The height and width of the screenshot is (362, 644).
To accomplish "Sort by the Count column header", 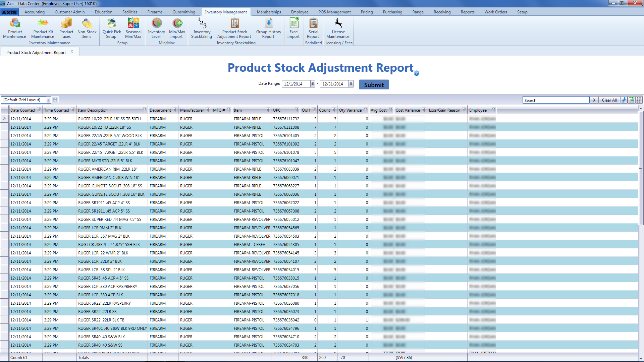I will (324, 110).
